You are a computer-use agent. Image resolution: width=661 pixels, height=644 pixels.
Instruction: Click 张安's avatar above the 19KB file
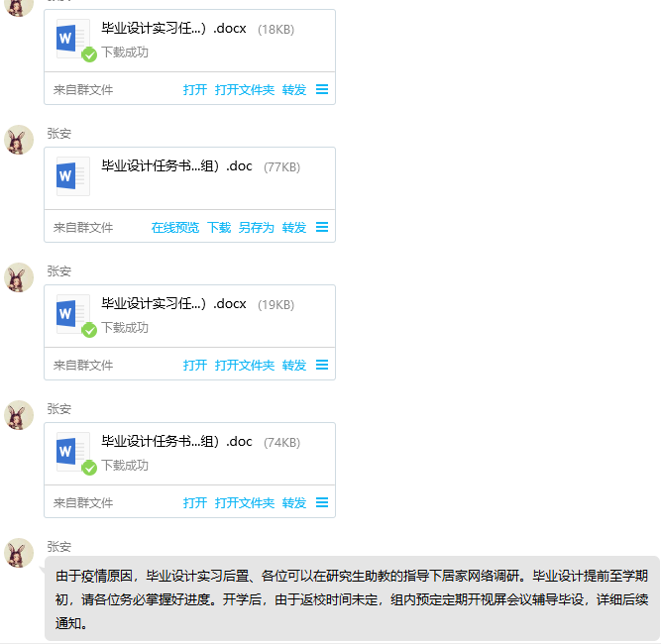[19, 277]
